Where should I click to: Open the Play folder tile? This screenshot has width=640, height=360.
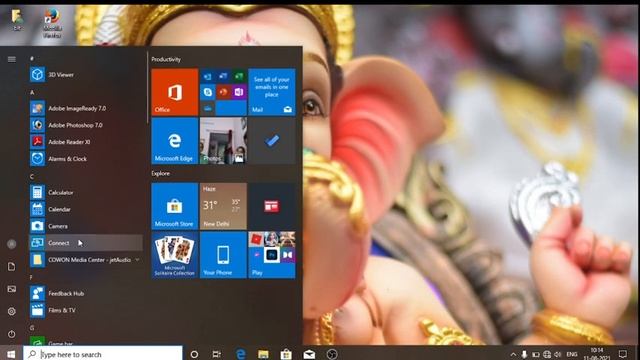272,255
